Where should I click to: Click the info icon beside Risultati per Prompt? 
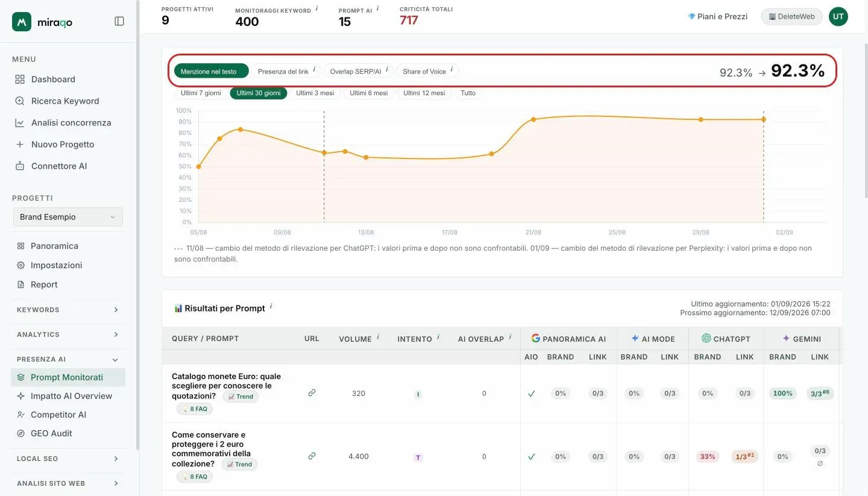[x=271, y=307]
